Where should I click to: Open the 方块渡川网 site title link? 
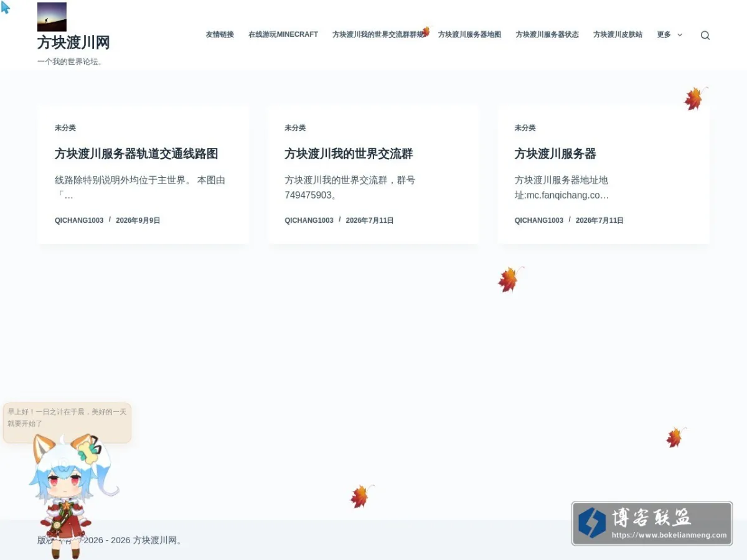(73, 42)
